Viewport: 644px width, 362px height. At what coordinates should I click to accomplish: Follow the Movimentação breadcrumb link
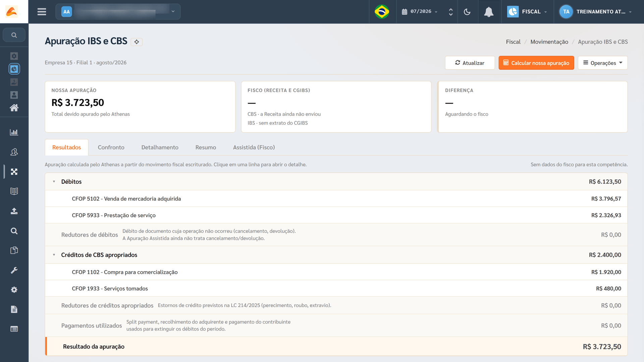click(x=549, y=42)
